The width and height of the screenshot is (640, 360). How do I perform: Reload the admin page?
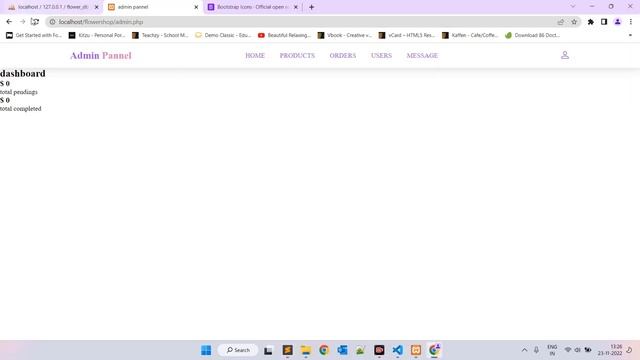coord(35,22)
